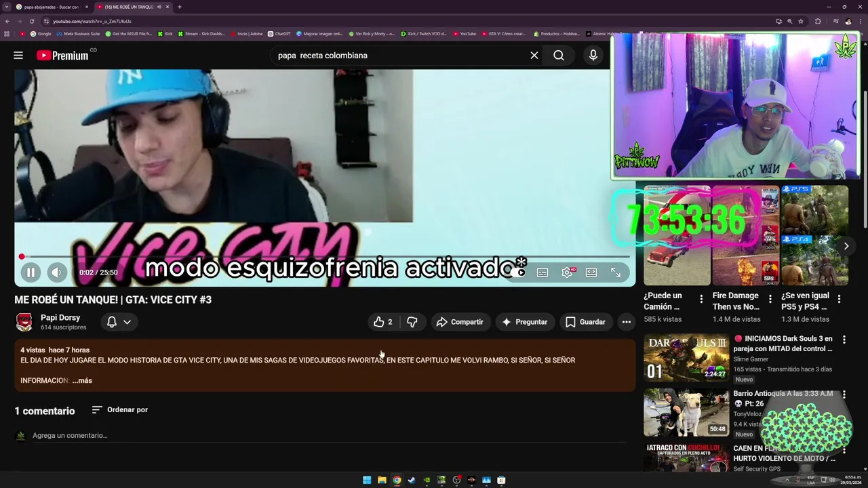Open options for 'Fire Damage Then vs No' video
The width and height of the screenshot is (868, 488).
(x=770, y=298)
